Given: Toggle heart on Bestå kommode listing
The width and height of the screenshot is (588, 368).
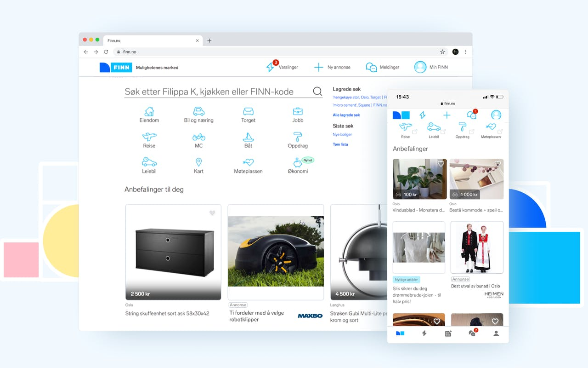Looking at the screenshot, I should pos(497,164).
